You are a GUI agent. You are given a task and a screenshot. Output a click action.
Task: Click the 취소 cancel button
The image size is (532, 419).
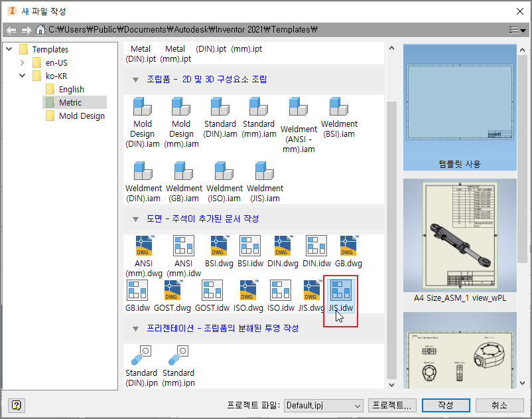[x=499, y=405]
